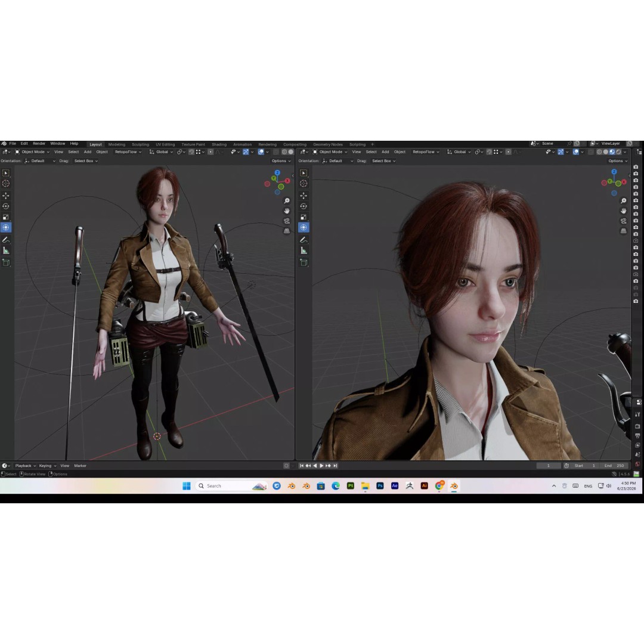The height and width of the screenshot is (644, 644).
Task: Select the 3D Cursor tool in left viewport
Action: pos(6,184)
